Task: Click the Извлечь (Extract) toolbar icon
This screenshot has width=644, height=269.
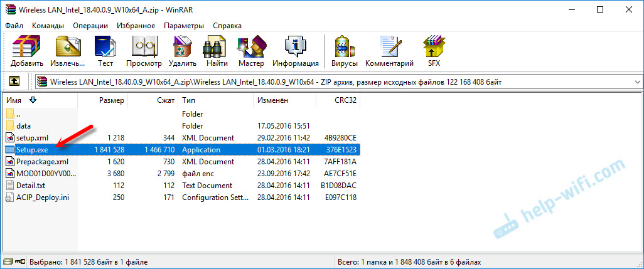Action: click(x=67, y=50)
